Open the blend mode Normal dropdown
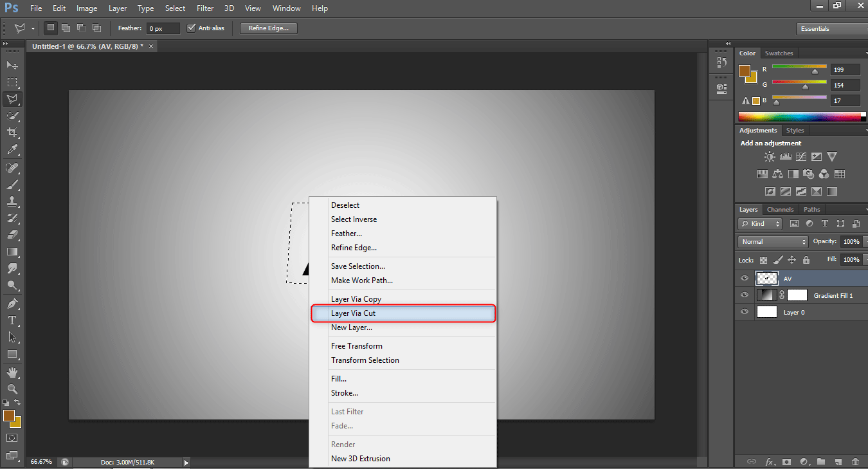This screenshot has height=469, width=868. click(x=773, y=242)
